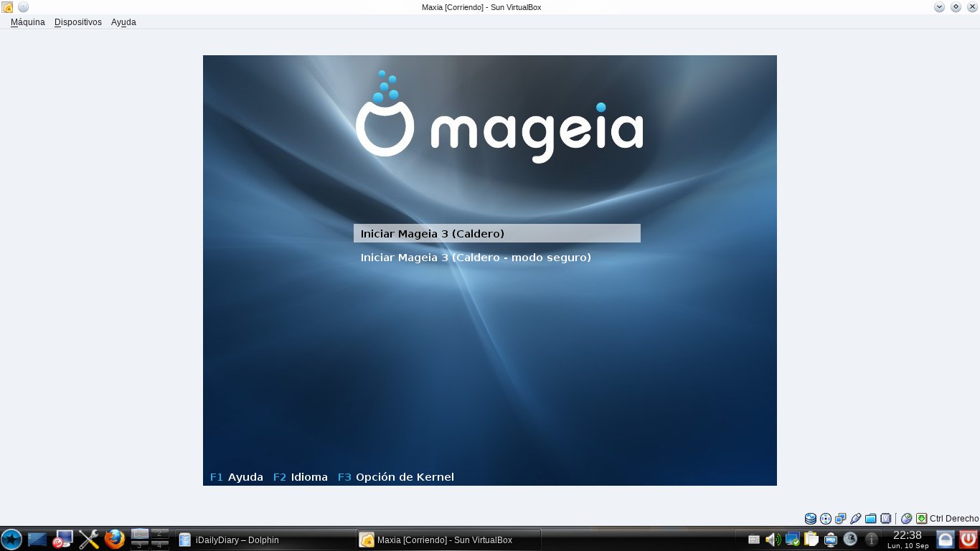Click the red power leave button

[x=969, y=540]
